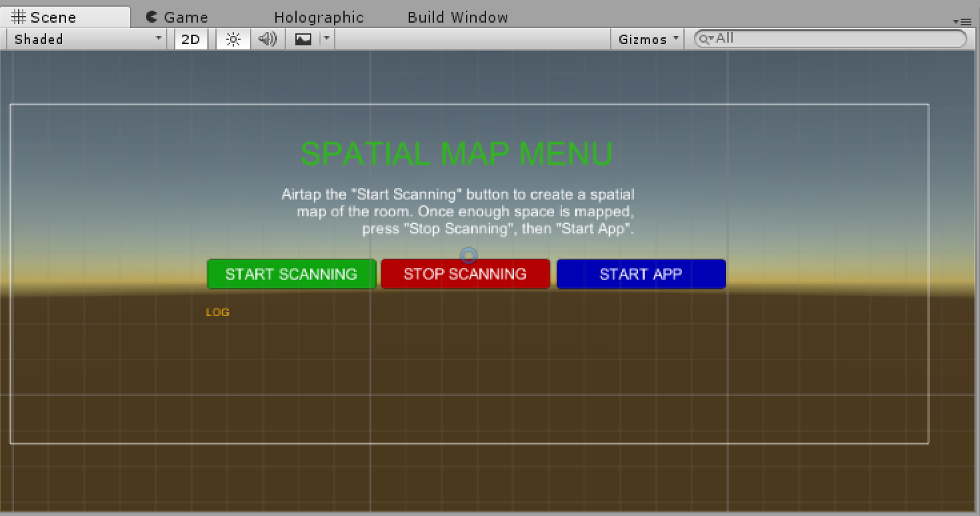The width and height of the screenshot is (980, 516).
Task: Toggle scene effects with the image icon
Action: (x=303, y=39)
